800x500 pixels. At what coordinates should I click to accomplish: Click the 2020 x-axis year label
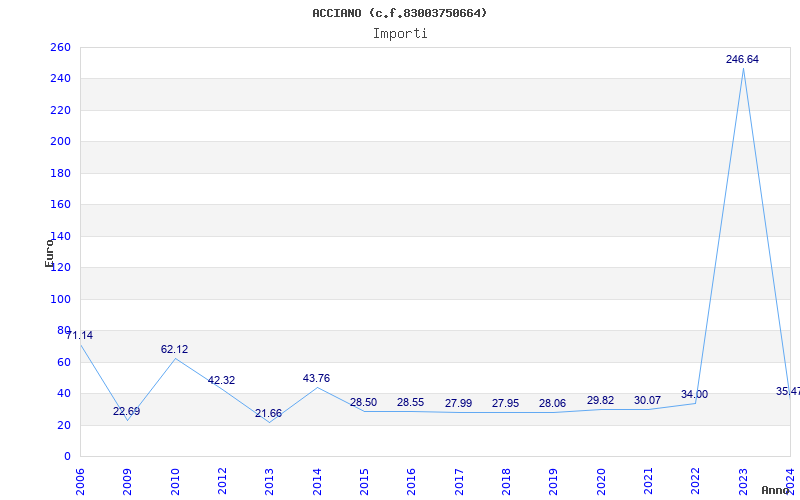[x=601, y=482]
